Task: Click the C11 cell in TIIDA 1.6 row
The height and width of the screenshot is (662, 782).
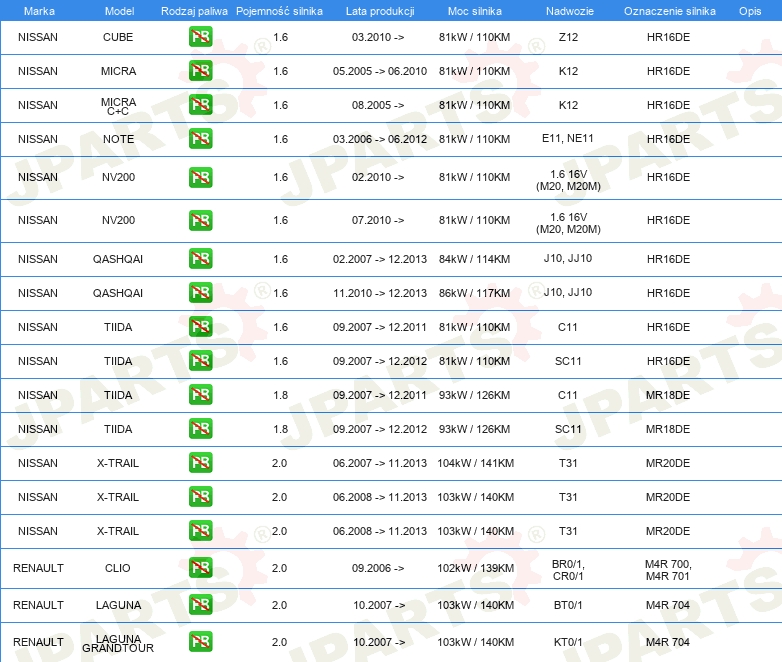Action: pyautogui.click(x=568, y=327)
